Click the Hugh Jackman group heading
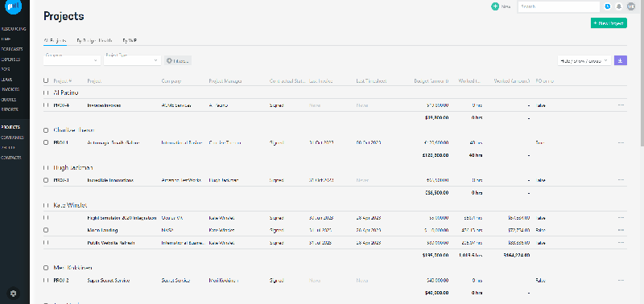 click(x=73, y=168)
